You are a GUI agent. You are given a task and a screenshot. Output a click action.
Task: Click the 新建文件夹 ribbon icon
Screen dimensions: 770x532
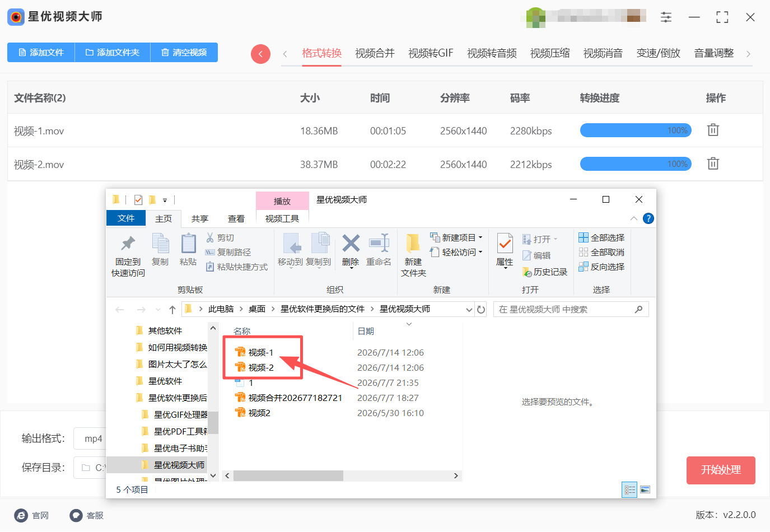coord(413,244)
